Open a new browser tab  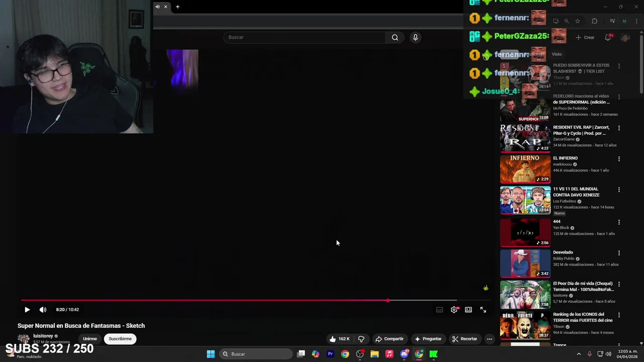(178, 7)
